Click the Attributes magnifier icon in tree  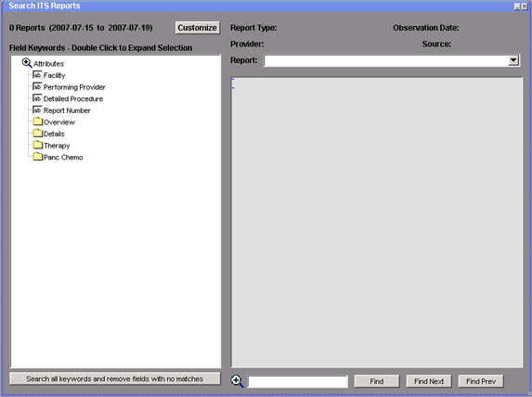[x=27, y=63]
